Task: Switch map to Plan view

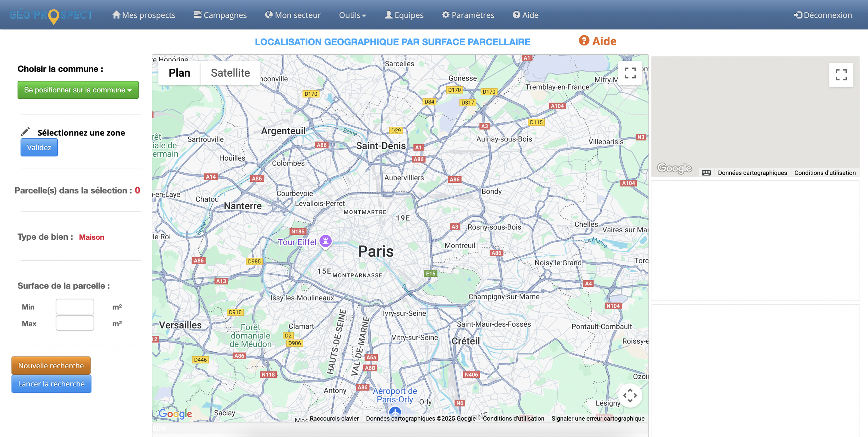Action: pos(179,73)
